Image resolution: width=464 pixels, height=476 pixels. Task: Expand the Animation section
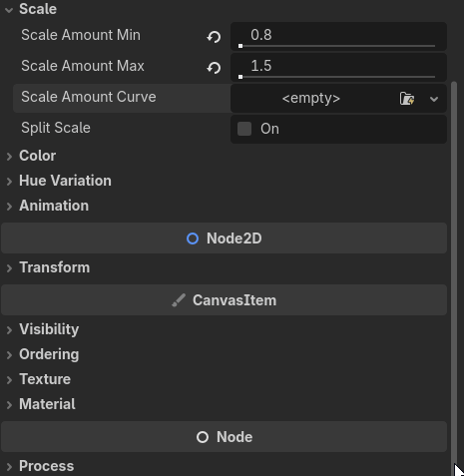[x=9, y=206]
